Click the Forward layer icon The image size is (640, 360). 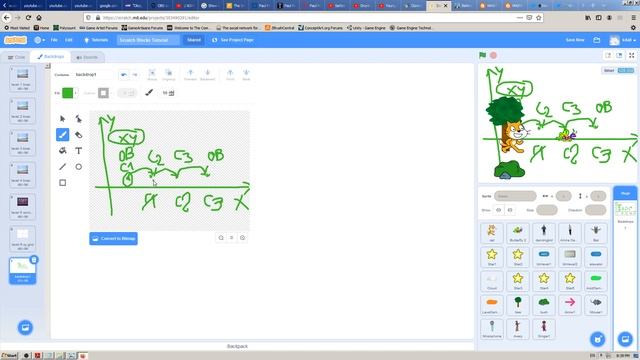[x=190, y=74]
